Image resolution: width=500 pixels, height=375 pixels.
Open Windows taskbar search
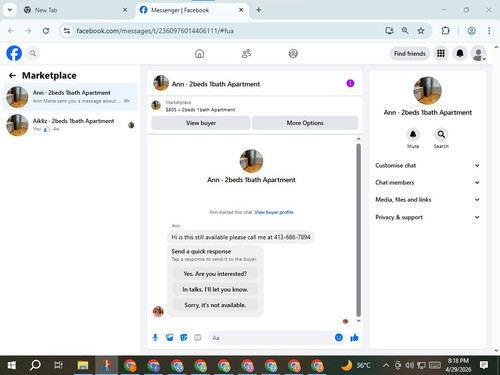pos(35,366)
